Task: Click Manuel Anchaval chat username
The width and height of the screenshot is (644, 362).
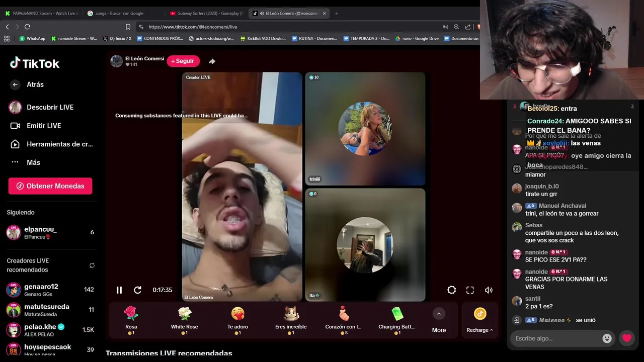Action: [x=562, y=206]
